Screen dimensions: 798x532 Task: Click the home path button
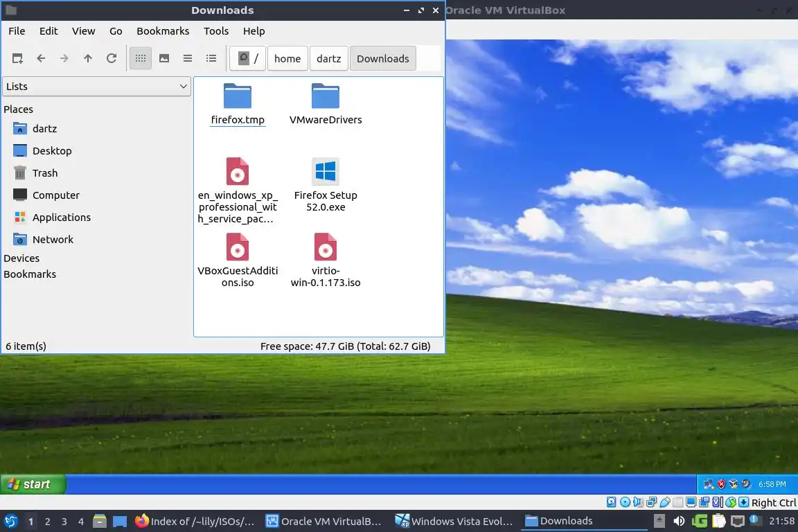pos(287,59)
